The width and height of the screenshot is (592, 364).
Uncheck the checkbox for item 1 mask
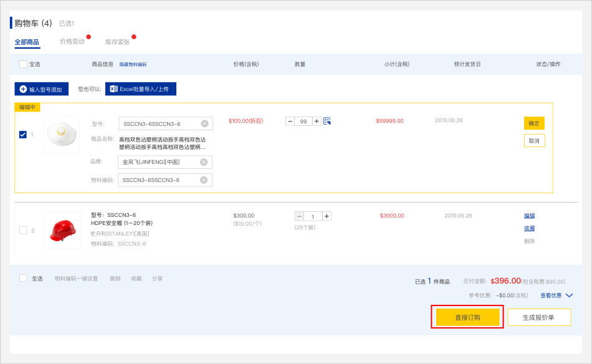point(23,135)
